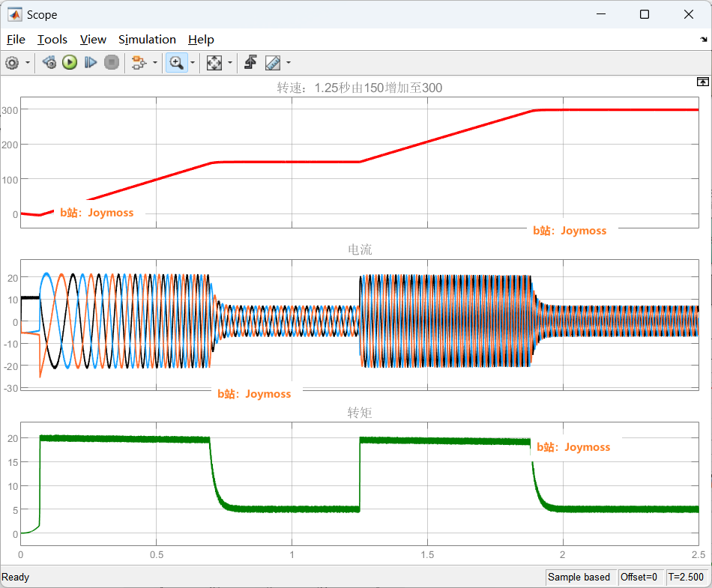Image resolution: width=712 pixels, height=588 pixels.
Task: Click the Step Forward button
Action: (91, 63)
